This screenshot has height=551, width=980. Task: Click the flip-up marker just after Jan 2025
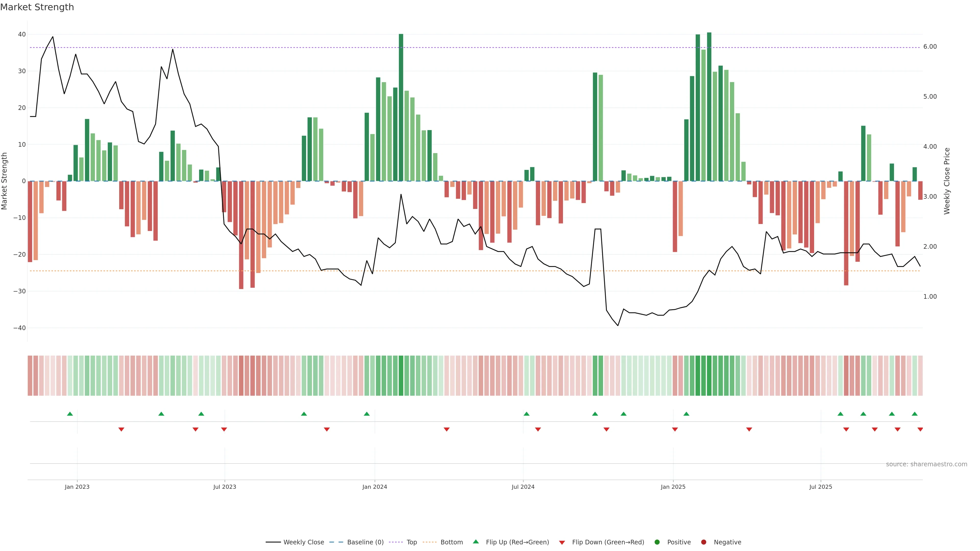(x=686, y=414)
